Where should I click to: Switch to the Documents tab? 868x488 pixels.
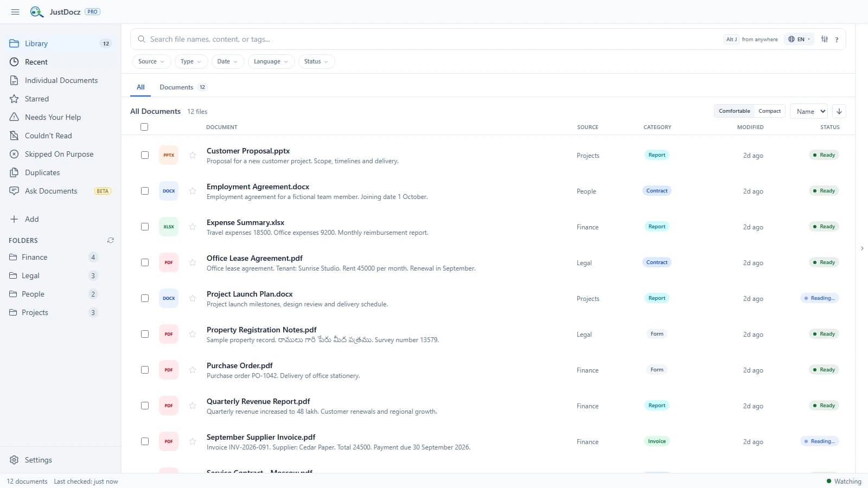tap(182, 87)
